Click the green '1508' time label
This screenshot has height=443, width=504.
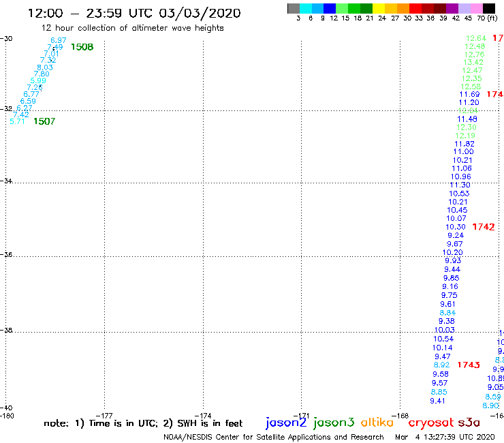coord(82,47)
